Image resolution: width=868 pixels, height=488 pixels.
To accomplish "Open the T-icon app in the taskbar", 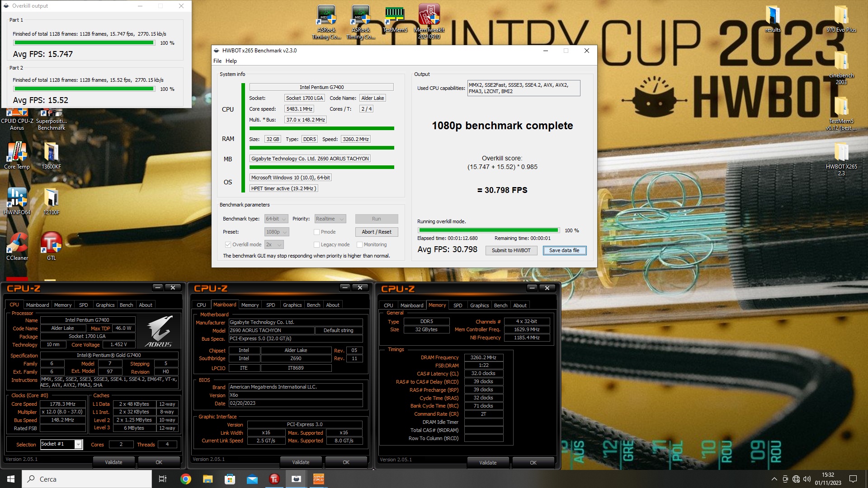I will point(274,479).
